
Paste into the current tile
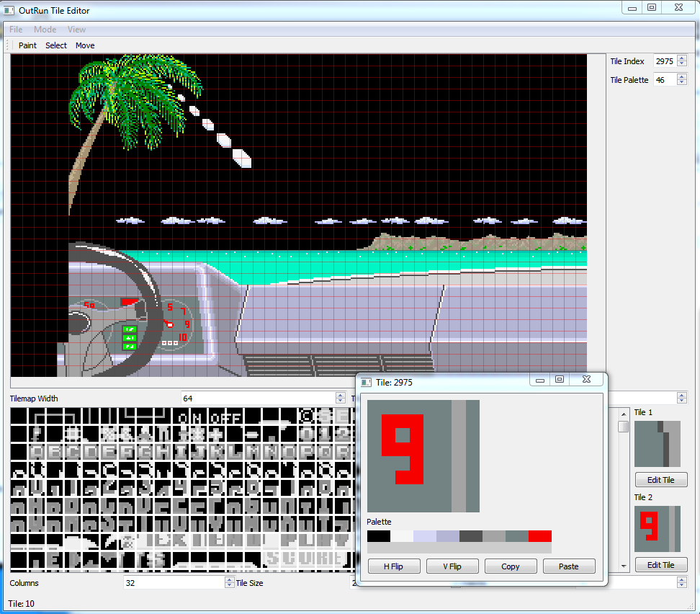(x=569, y=566)
